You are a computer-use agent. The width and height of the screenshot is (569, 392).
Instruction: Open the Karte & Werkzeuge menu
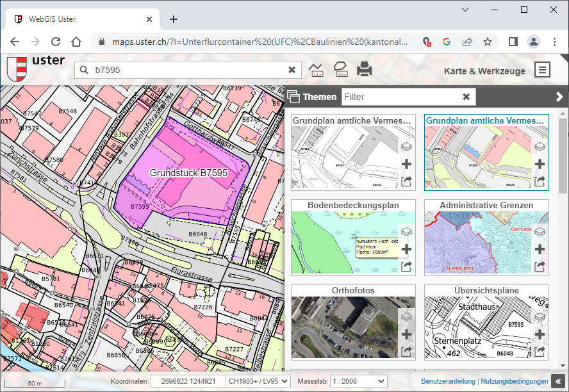pos(543,70)
